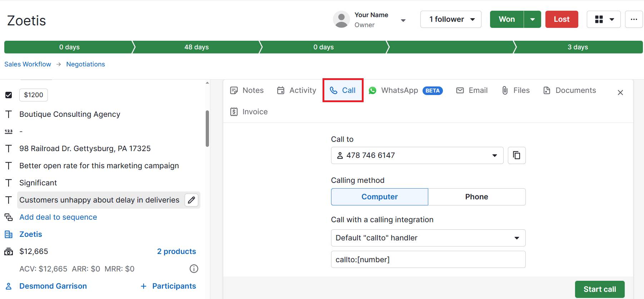The image size is (644, 299).
Task: Click the text icon beside Significant
Action: [9, 183]
